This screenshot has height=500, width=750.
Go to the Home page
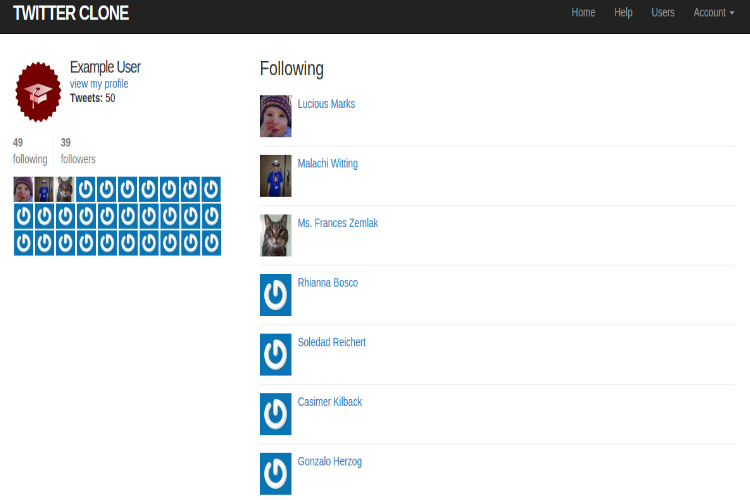tap(583, 13)
